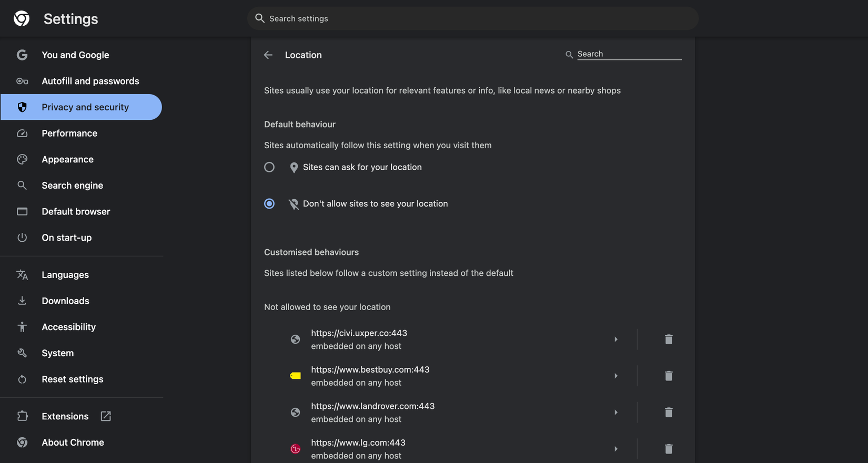Go to Autofill and passwords

90,81
